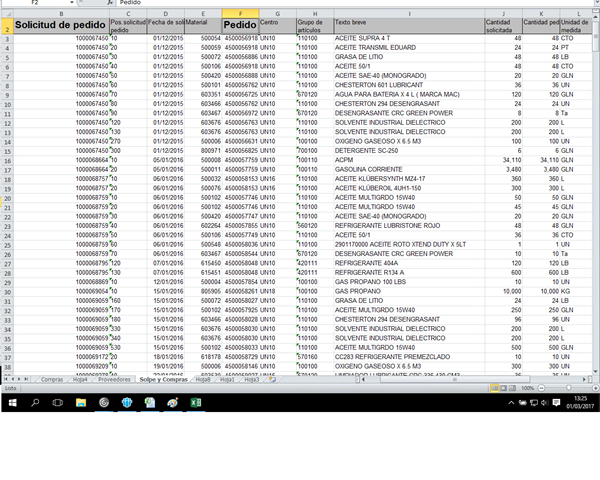Select the Solicitud de pedido header cell
The image size is (600, 480).
coord(61,23)
